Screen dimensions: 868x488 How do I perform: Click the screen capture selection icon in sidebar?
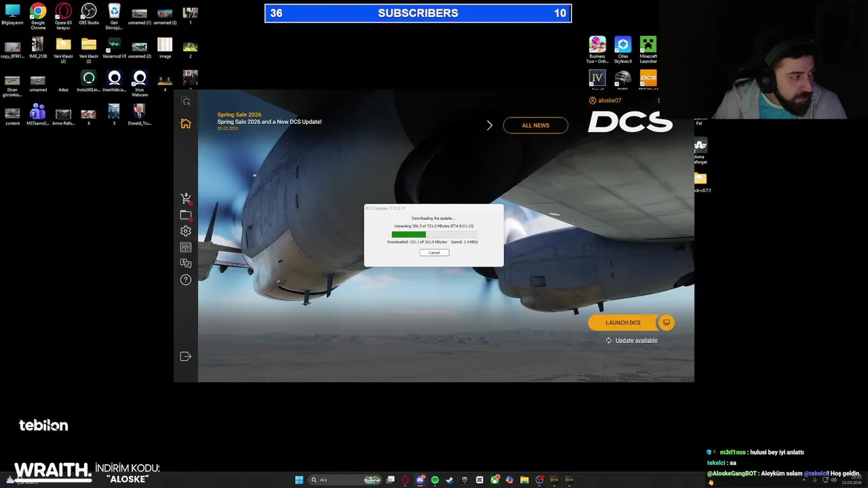click(185, 100)
